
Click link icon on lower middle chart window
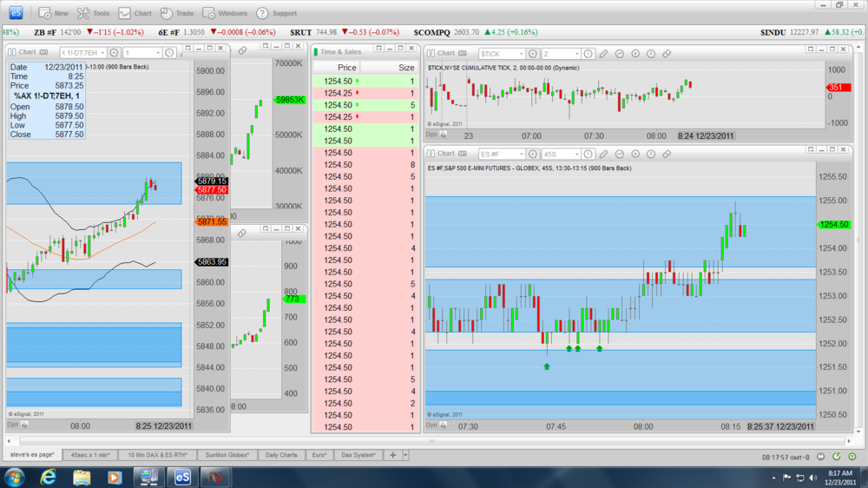tap(242, 234)
